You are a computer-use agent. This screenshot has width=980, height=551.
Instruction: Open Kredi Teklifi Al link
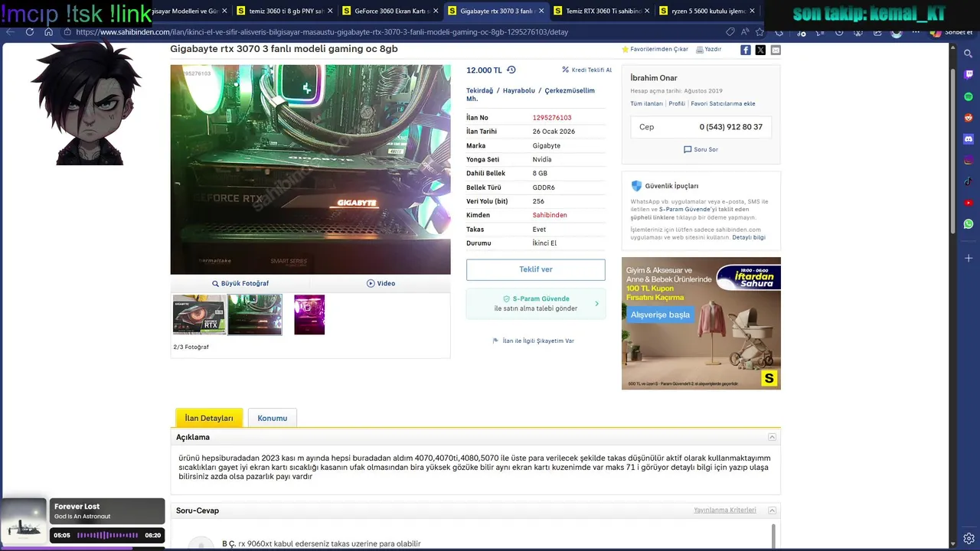click(x=587, y=70)
